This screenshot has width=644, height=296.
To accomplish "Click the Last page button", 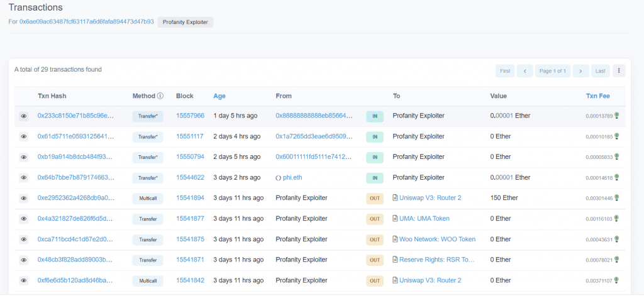I will (x=601, y=71).
